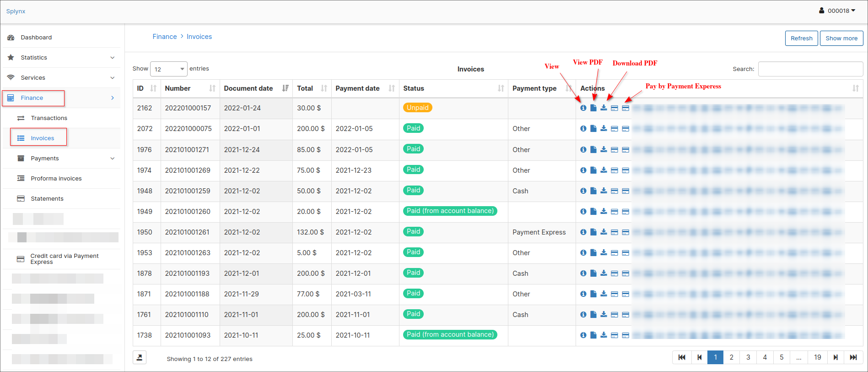Viewport: 868px width, 372px height.
Task: Download PDF for invoice 1976
Action: 604,149
